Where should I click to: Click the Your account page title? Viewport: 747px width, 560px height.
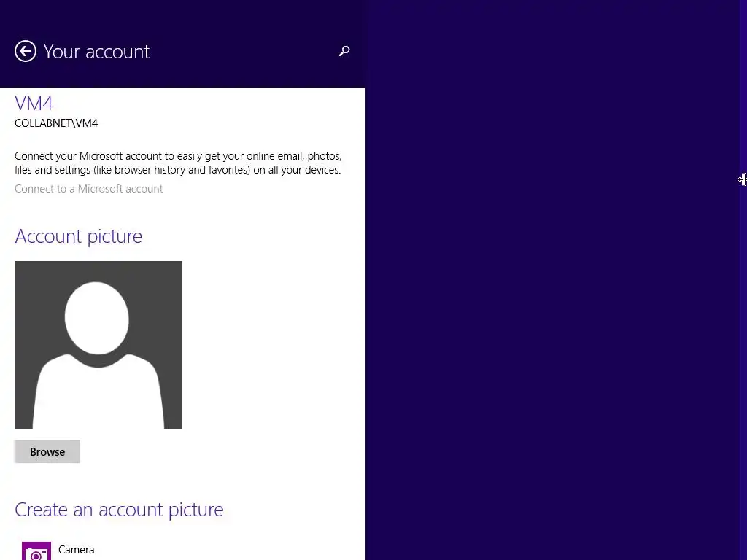pos(96,52)
